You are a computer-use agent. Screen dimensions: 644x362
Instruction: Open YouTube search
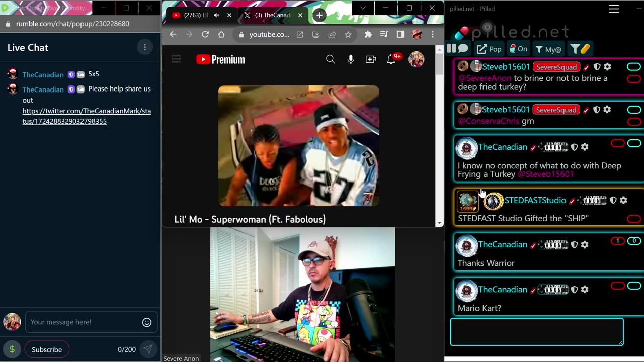pos(331,59)
